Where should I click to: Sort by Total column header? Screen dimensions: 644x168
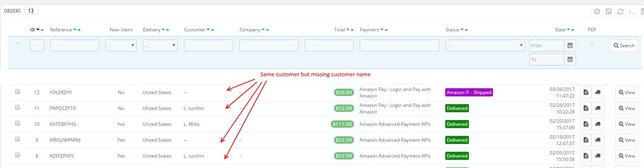click(x=339, y=30)
